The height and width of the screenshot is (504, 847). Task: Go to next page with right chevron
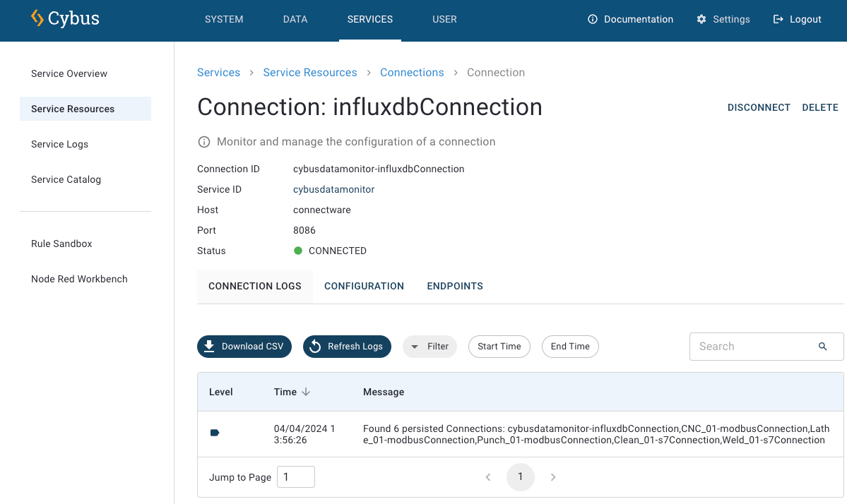(553, 477)
